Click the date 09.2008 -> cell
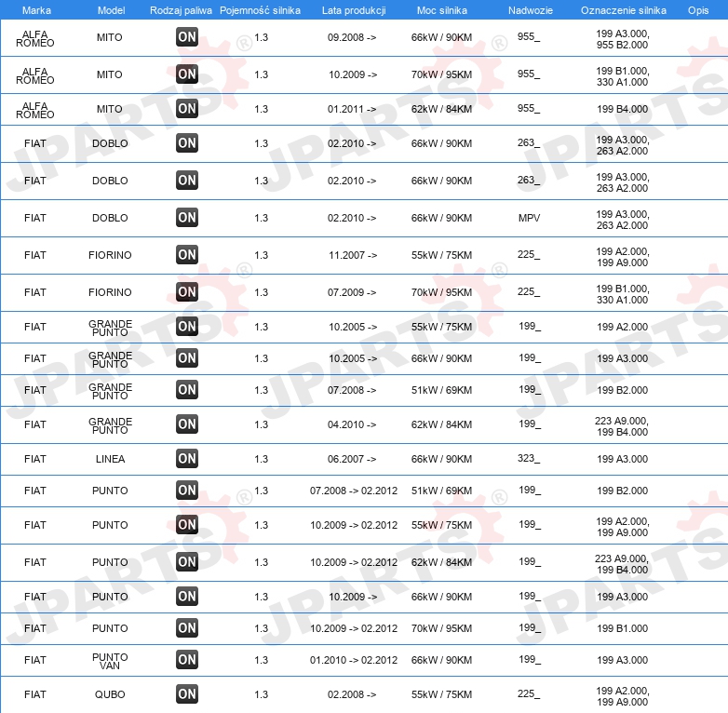The height and width of the screenshot is (713, 728). coord(352,37)
